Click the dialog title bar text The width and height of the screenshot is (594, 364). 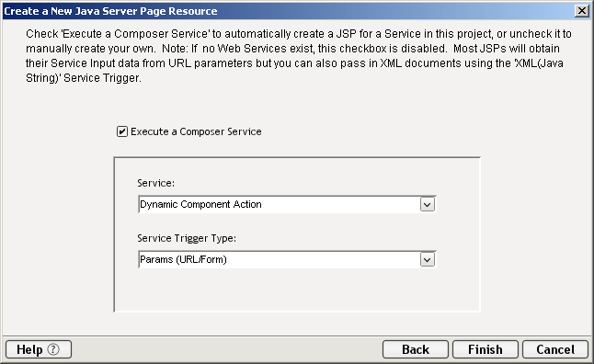point(110,11)
